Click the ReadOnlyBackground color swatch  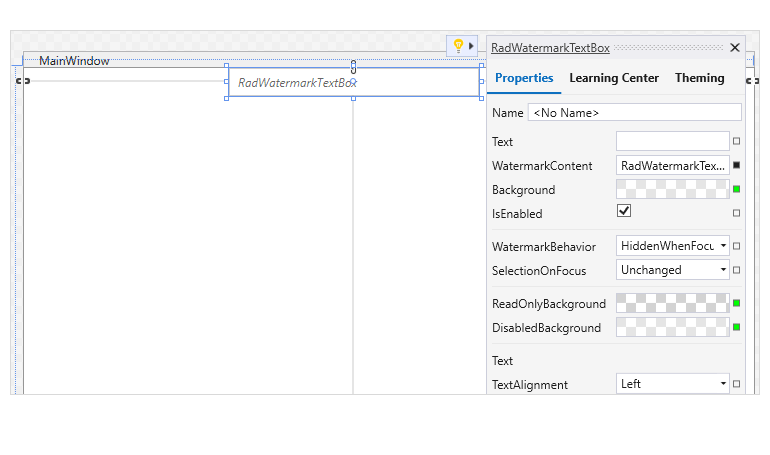click(672, 303)
